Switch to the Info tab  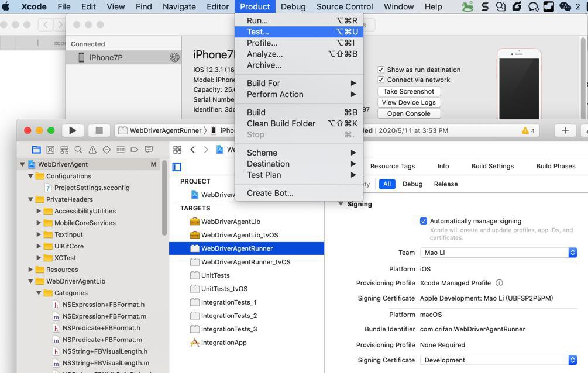(443, 166)
